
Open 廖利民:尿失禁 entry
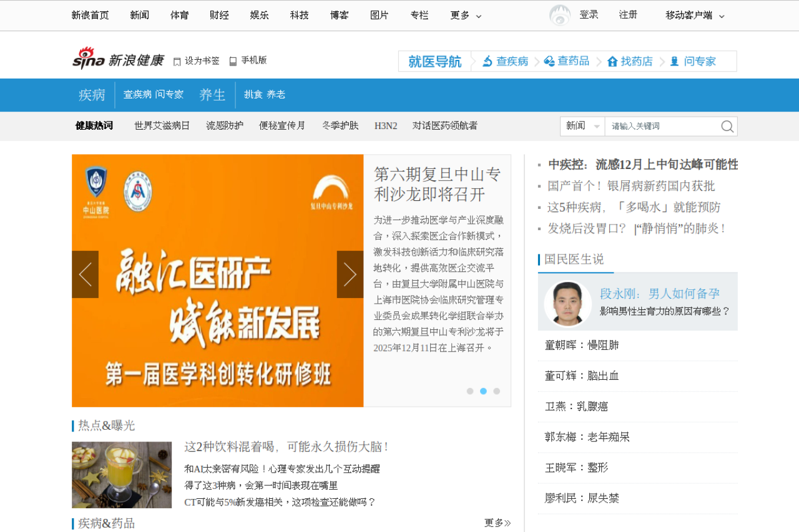tap(582, 498)
